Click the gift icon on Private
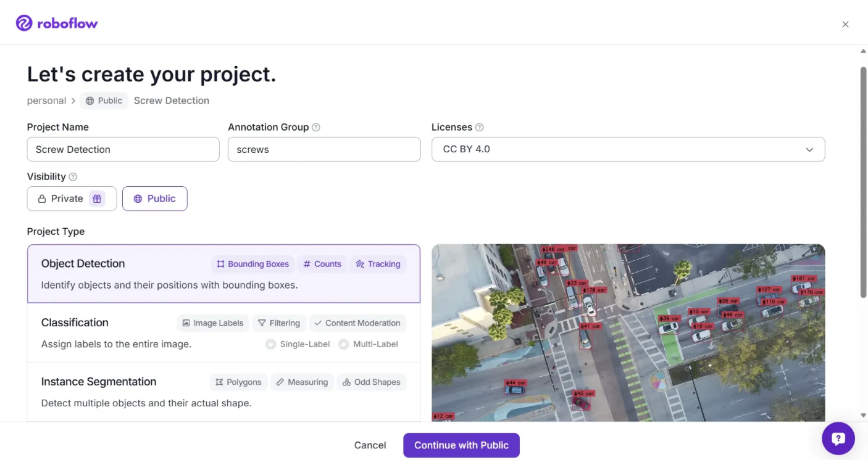This screenshot has height=465, width=868. point(96,199)
